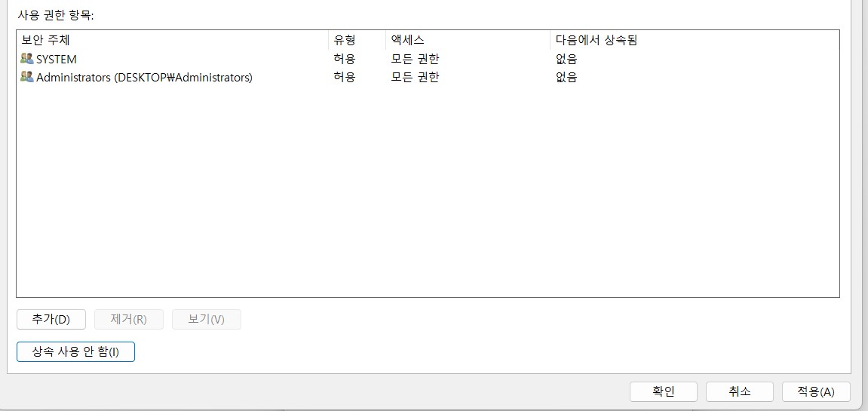The height and width of the screenshot is (411, 868).
Task: Click 허용 in the SYSTEM row
Action: coord(345,59)
